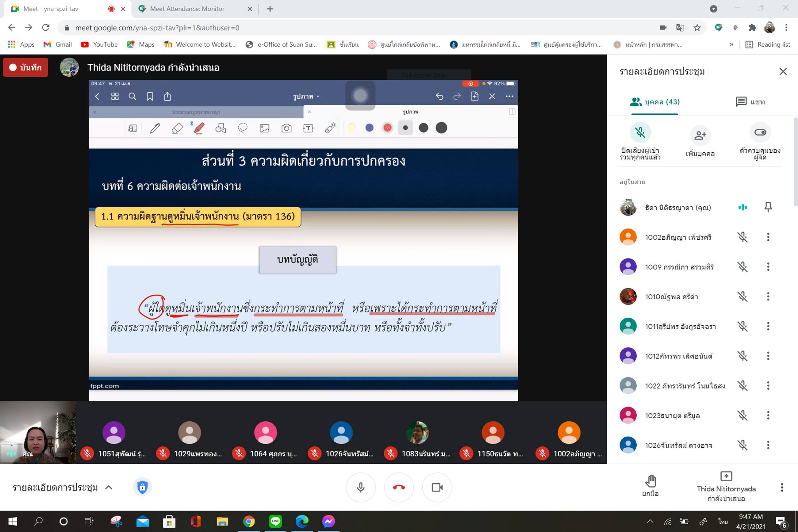Viewport: 798px width, 532px height.
Task: Open LINE app from taskbar
Action: pyautogui.click(x=275, y=521)
